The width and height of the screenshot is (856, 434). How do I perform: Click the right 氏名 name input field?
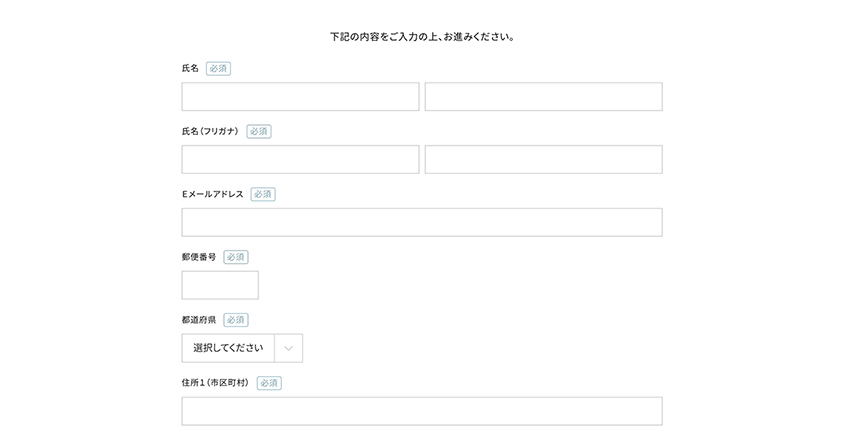point(543,97)
